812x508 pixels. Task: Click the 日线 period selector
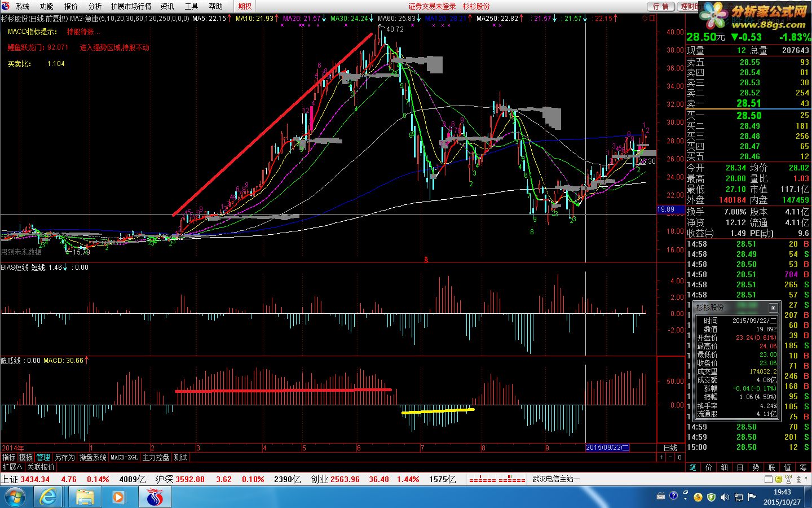pyautogui.click(x=670, y=448)
